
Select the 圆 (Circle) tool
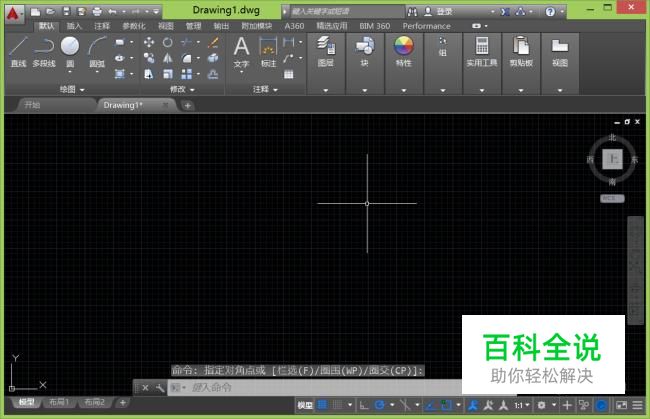click(70, 51)
